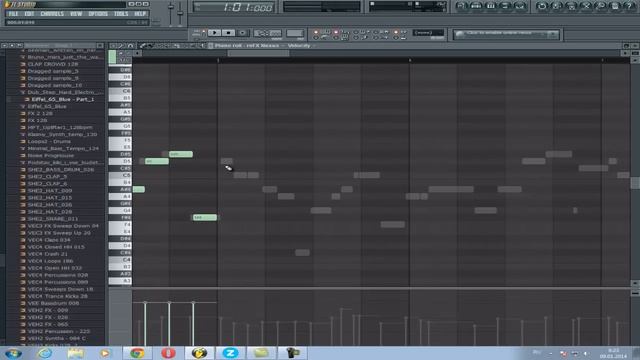Toggle the lit loop recording LED

coord(396,32)
